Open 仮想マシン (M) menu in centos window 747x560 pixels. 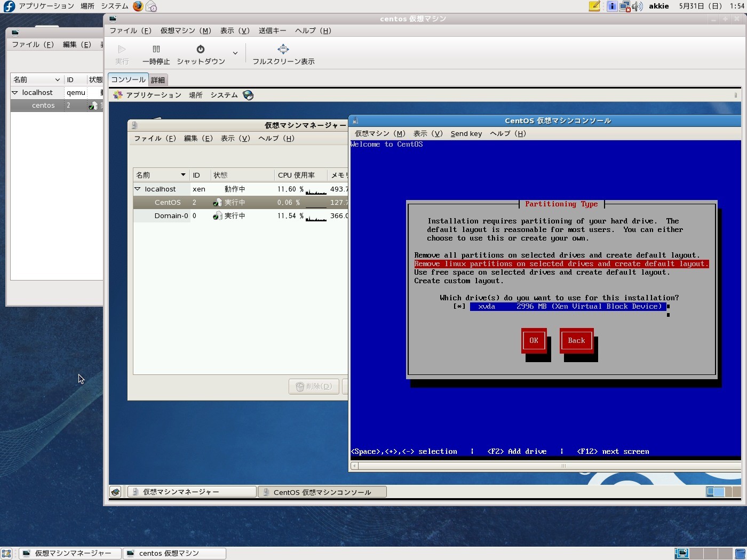(186, 30)
